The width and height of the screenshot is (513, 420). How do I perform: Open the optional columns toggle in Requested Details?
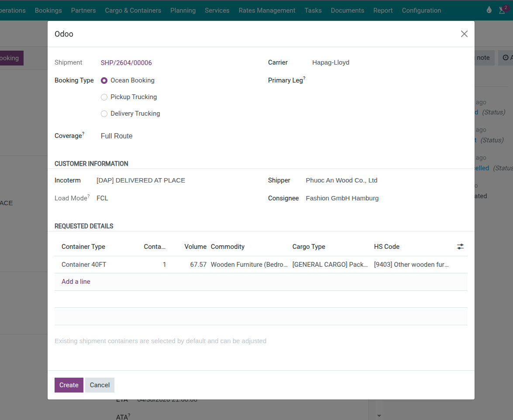tap(460, 246)
